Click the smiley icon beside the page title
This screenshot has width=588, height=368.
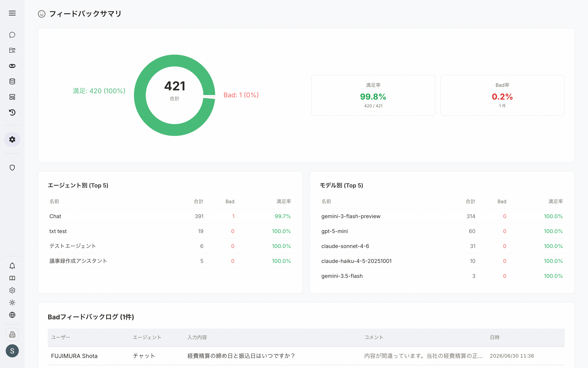tap(42, 14)
